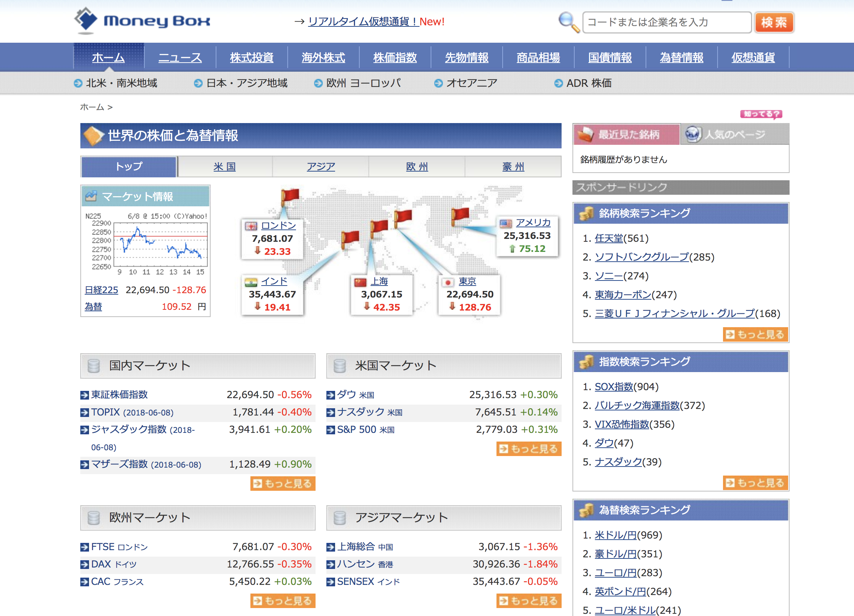The width and height of the screenshot is (854, 616).
Task: Select the アジア tab on world markets
Action: (322, 166)
